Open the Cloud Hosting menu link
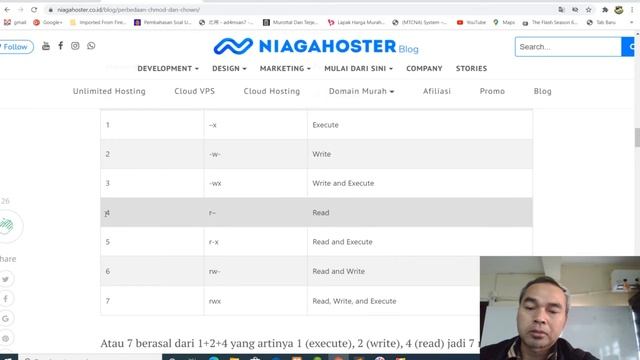 (272, 91)
